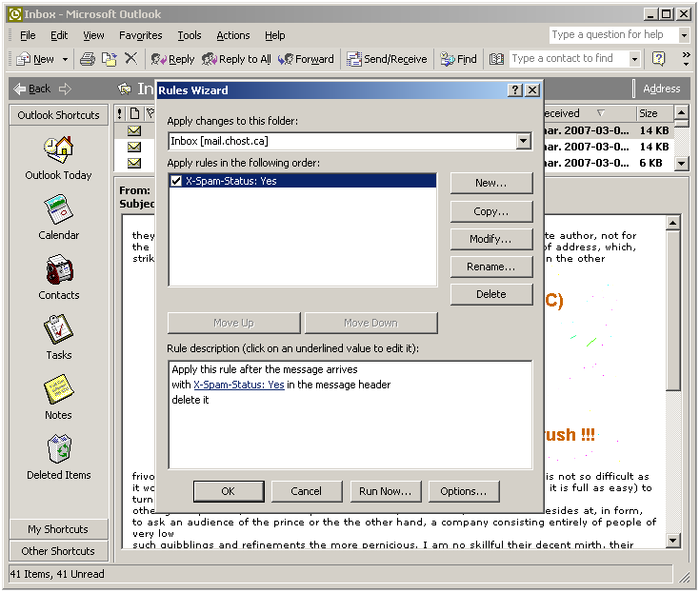Screen dimensions: 700x593
Task: Click message list scrollbar down arrow
Action: (681, 163)
